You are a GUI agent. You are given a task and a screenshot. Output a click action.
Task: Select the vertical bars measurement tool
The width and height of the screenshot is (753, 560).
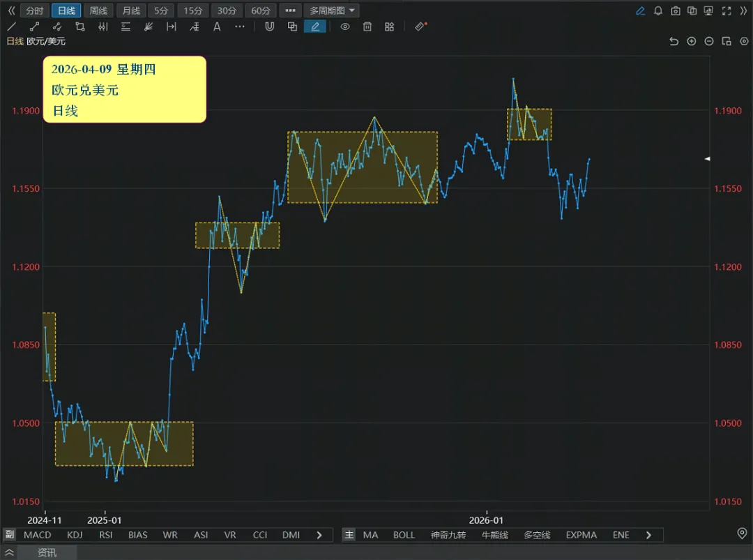click(x=102, y=27)
